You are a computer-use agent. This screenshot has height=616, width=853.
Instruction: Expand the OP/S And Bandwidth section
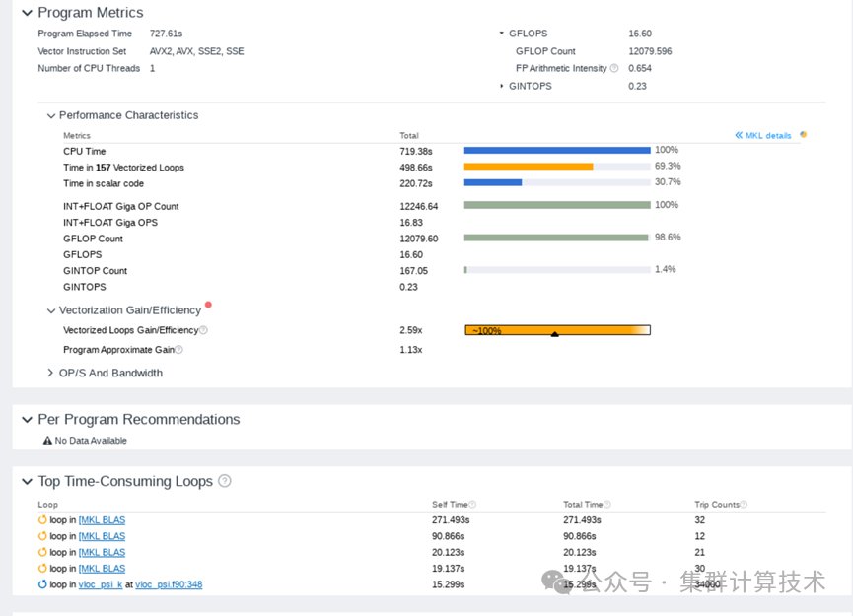click(x=50, y=373)
